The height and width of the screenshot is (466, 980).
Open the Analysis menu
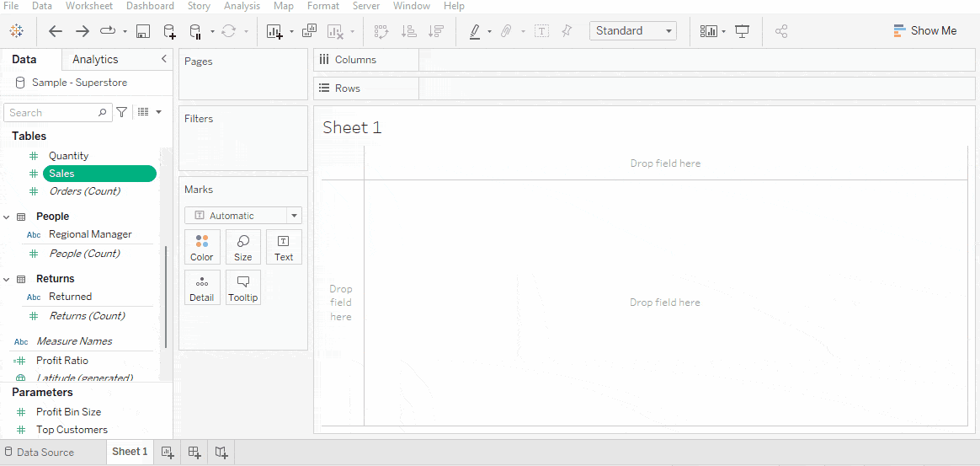click(x=242, y=6)
